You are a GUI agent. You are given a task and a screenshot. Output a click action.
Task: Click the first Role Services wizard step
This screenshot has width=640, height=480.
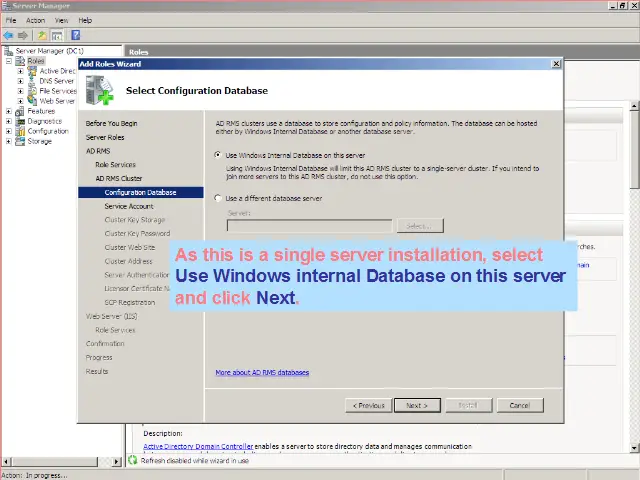tap(116, 164)
